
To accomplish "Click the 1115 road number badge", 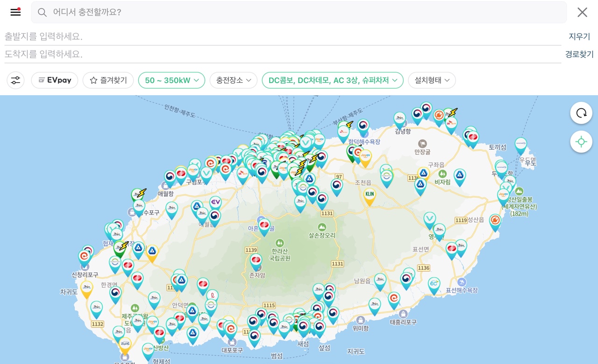I will [269, 305].
